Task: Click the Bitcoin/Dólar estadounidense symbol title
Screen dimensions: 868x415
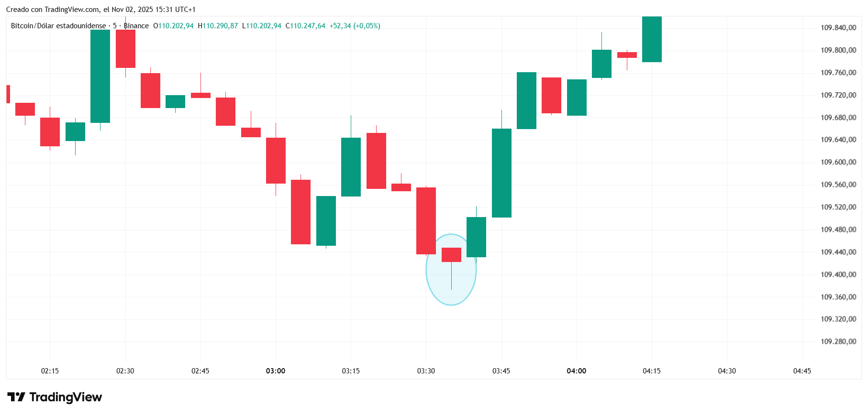Action: tap(58, 26)
